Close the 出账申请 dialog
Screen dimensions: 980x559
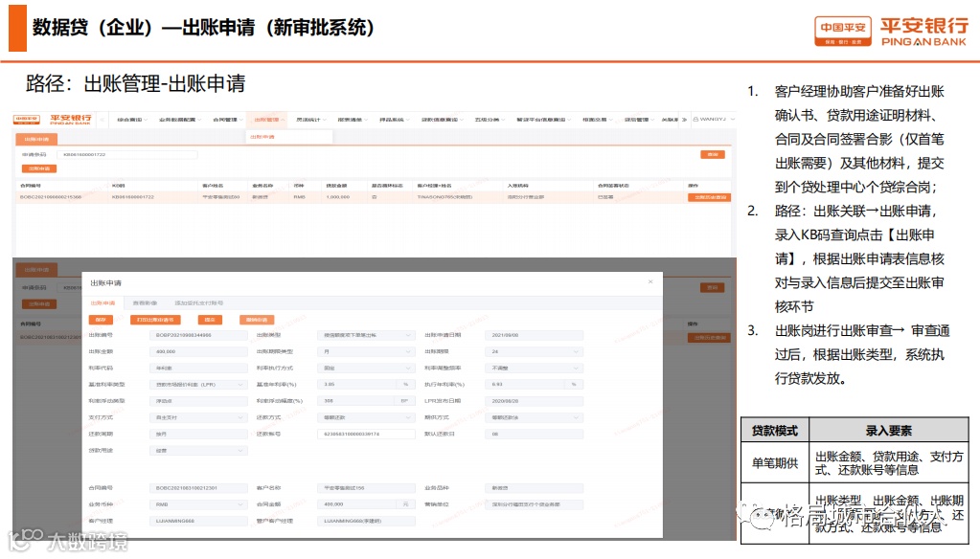(x=650, y=281)
